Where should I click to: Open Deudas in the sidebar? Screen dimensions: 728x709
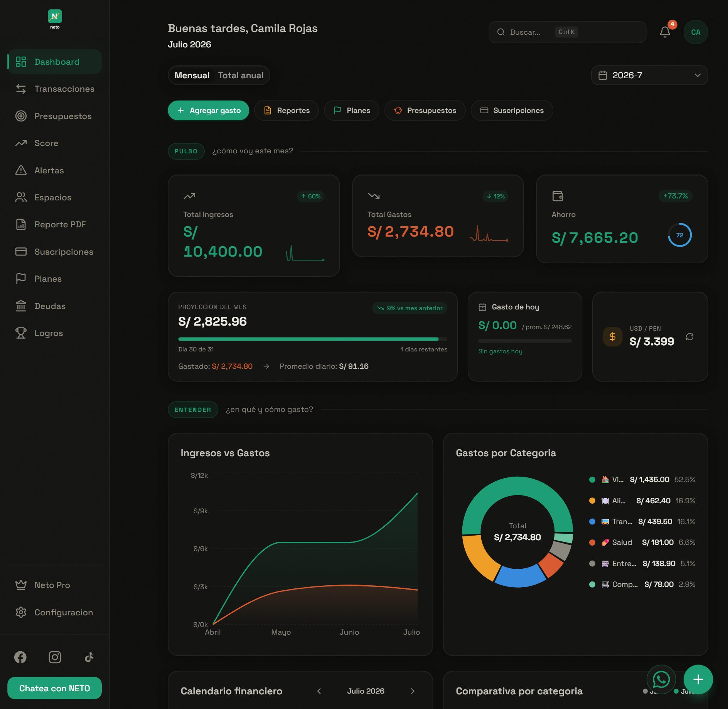tap(55, 306)
